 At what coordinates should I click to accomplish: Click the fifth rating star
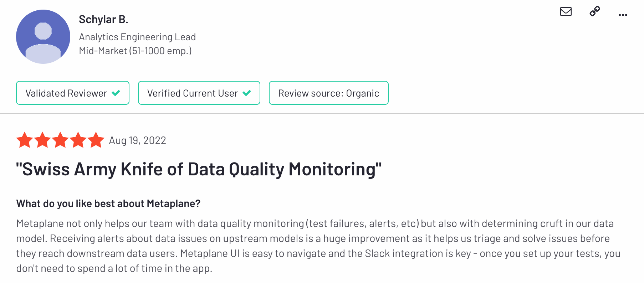[x=96, y=140]
